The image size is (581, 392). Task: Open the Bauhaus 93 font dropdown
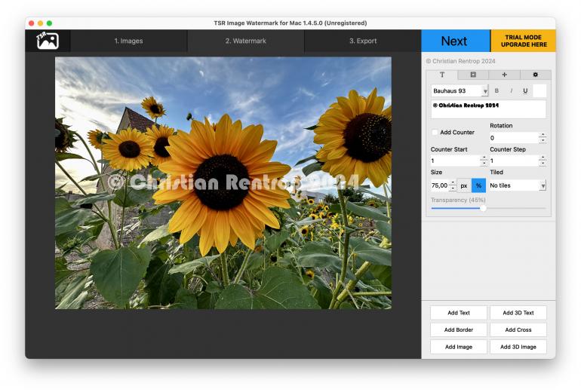pos(460,90)
